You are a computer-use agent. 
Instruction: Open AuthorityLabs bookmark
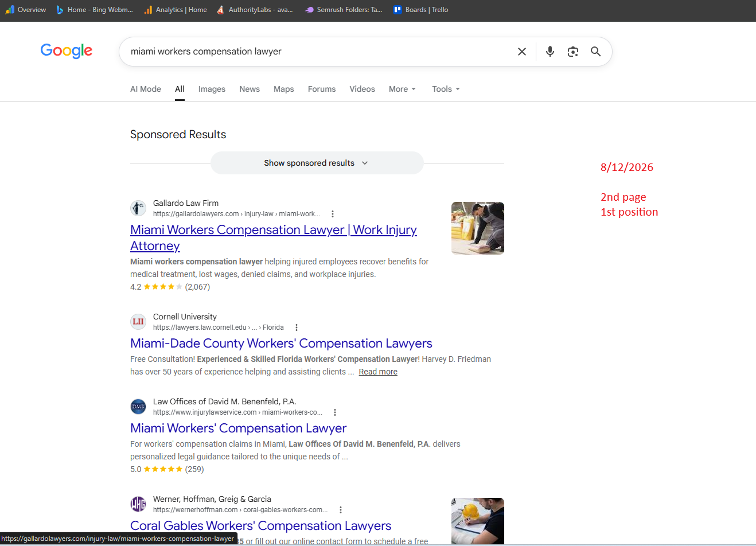point(255,10)
